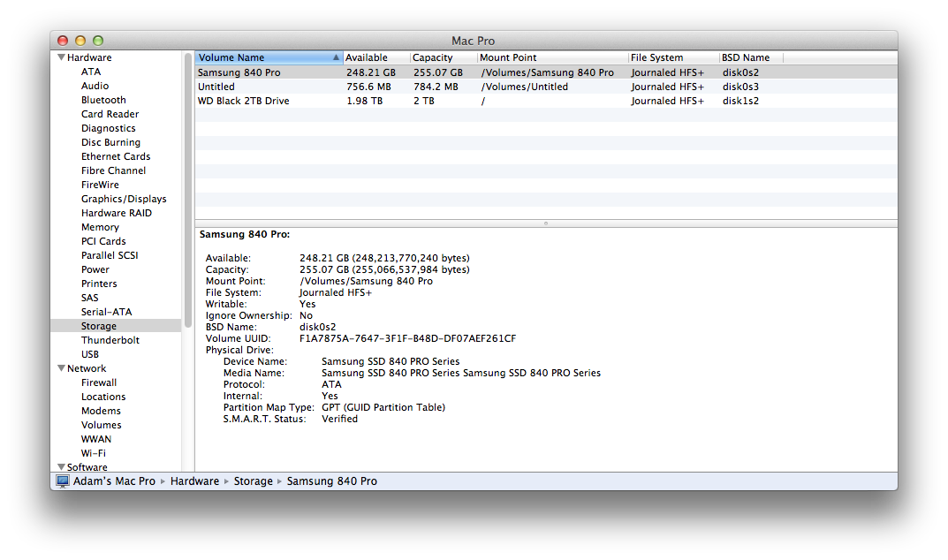Collapse the Software section triangle
Image resolution: width=948 pixels, height=560 pixels.
point(61,467)
